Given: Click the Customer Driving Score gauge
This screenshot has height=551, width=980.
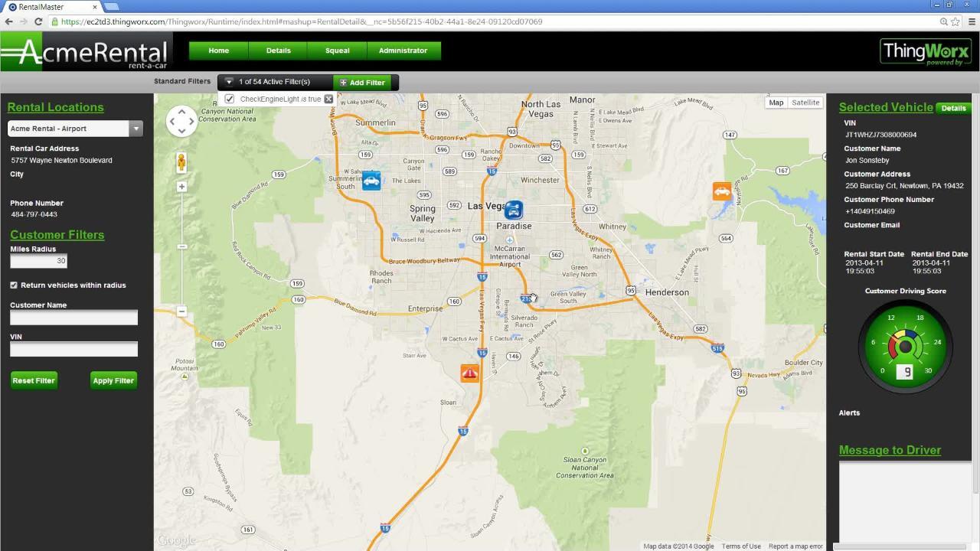Looking at the screenshot, I should [x=905, y=346].
